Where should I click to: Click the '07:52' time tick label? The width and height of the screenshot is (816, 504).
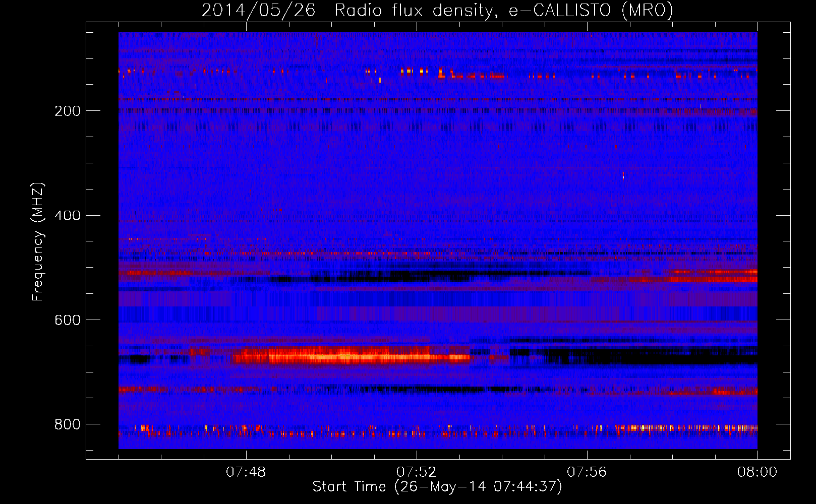click(417, 472)
